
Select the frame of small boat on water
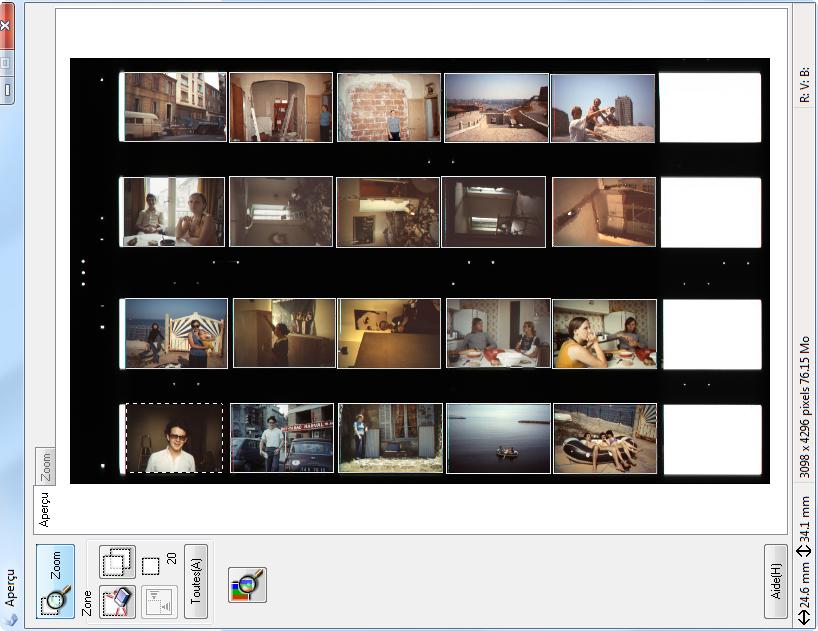498,439
